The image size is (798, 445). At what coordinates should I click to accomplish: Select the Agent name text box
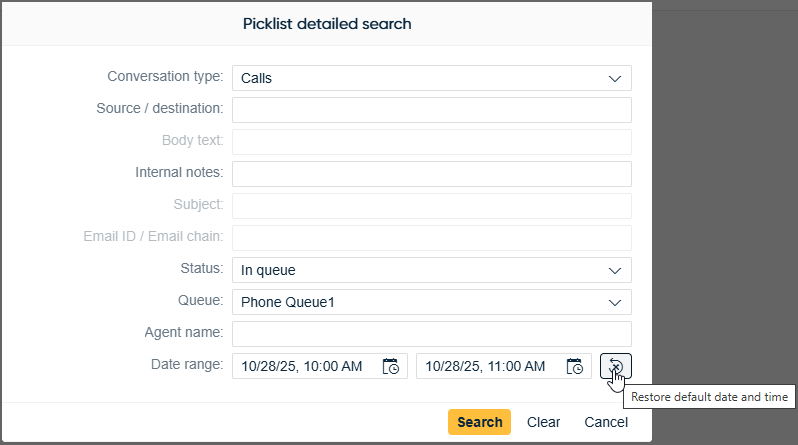431,334
